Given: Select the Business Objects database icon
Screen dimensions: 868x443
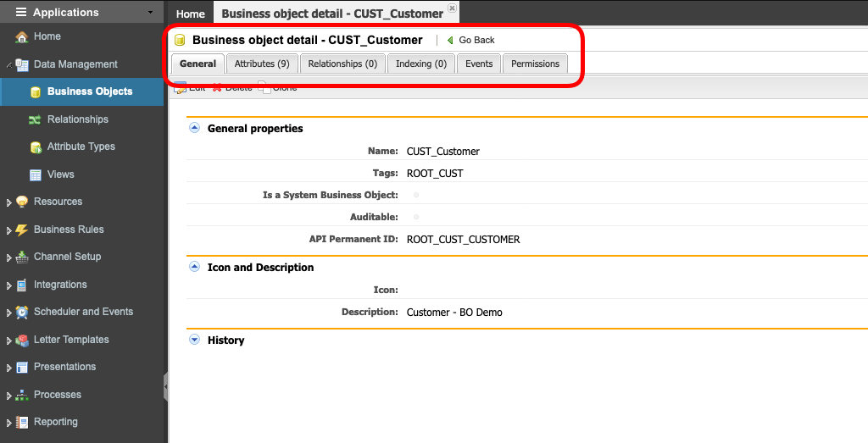Looking at the screenshot, I should (36, 91).
